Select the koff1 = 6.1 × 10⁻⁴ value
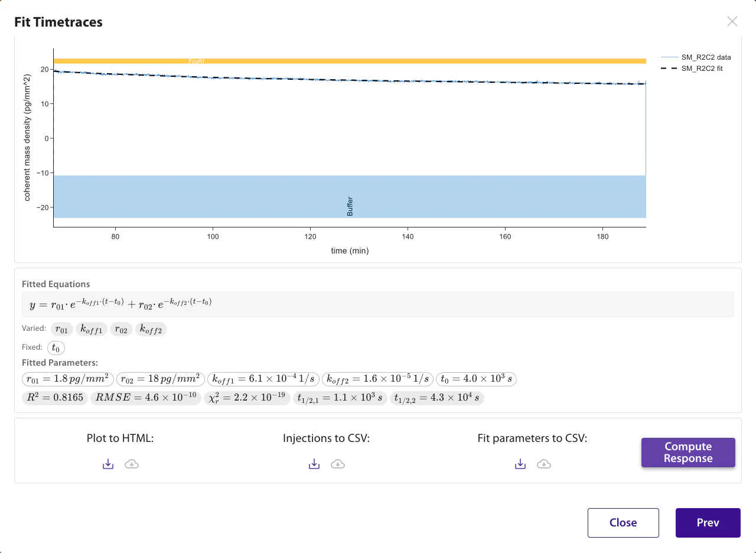Screen dimensions: 756x553 (263, 379)
